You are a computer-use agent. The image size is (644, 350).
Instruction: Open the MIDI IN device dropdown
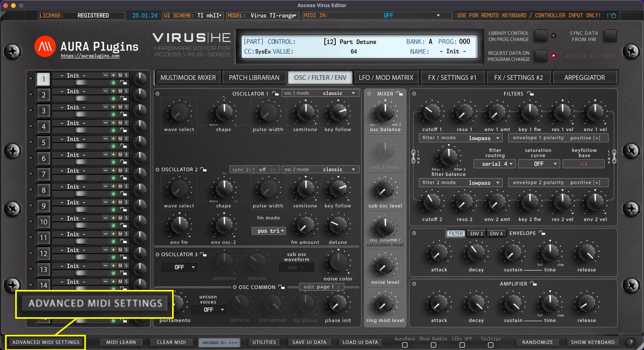438,16
